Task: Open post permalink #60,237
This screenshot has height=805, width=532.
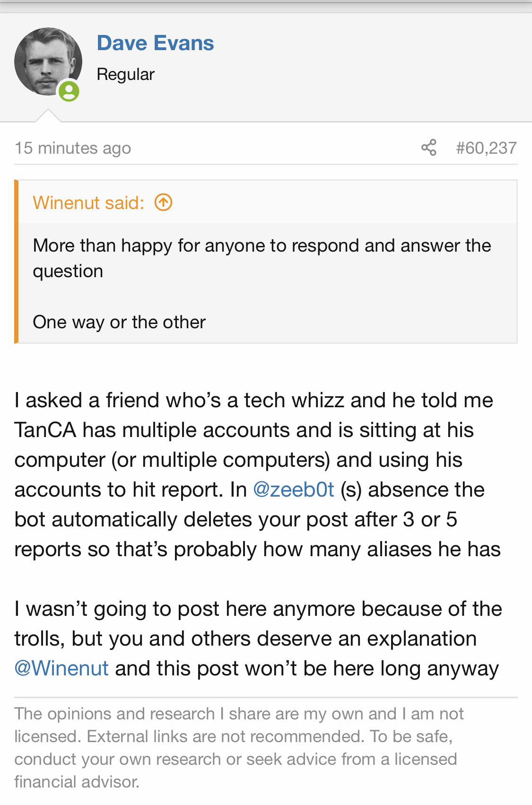Action: (x=486, y=148)
